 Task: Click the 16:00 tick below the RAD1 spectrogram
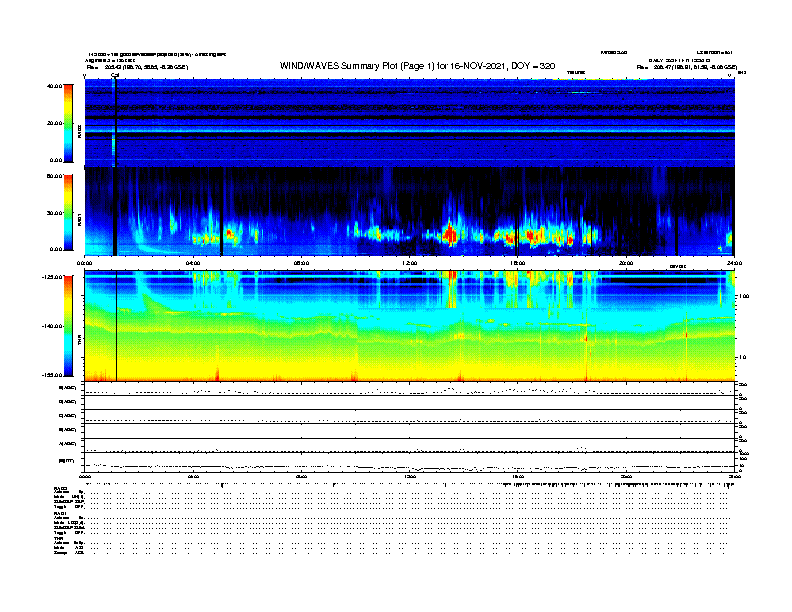pyautogui.click(x=518, y=263)
